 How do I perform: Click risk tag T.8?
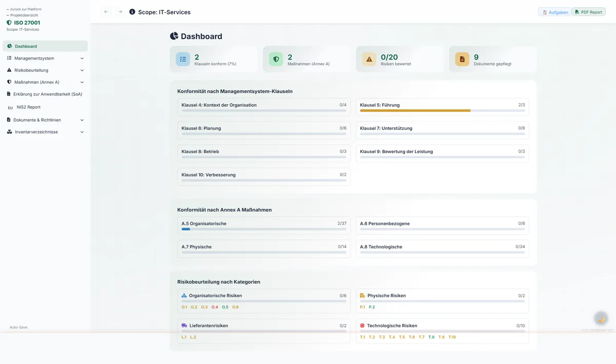pos(431,337)
